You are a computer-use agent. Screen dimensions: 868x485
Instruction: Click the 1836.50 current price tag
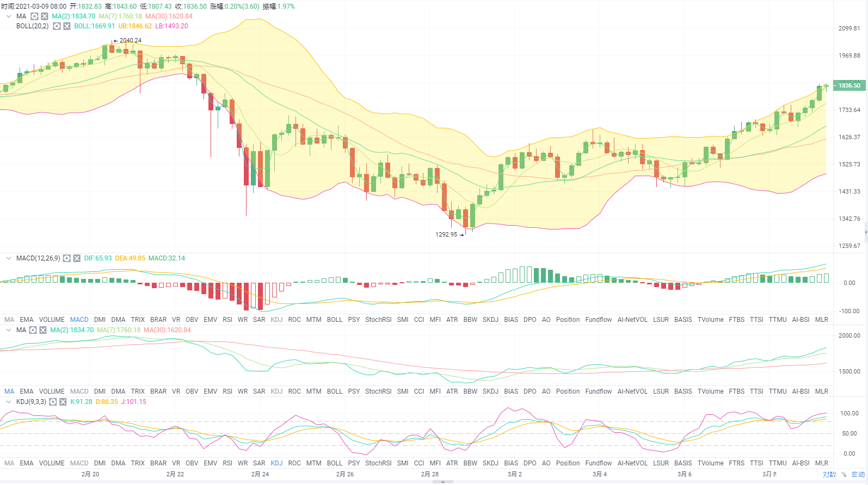(x=849, y=85)
